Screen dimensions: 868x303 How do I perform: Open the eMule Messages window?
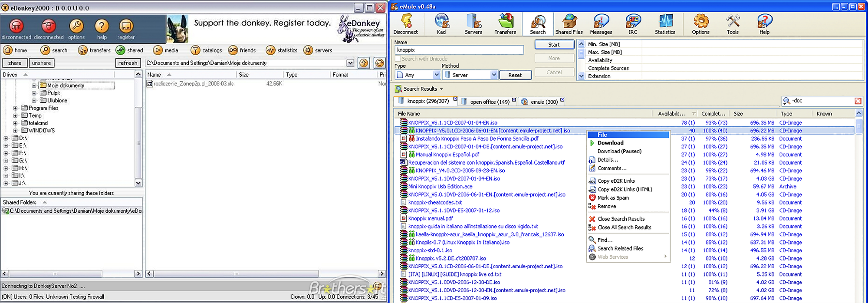click(601, 24)
